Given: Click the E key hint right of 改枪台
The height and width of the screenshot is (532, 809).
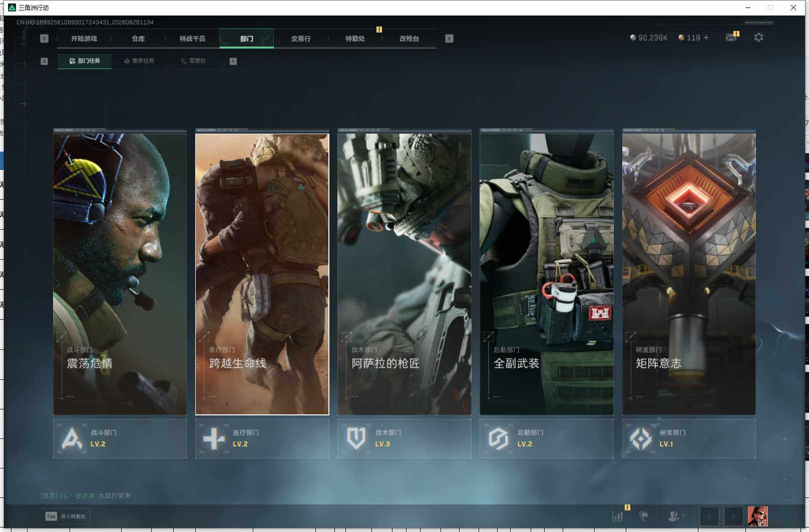Looking at the screenshot, I should coord(449,39).
